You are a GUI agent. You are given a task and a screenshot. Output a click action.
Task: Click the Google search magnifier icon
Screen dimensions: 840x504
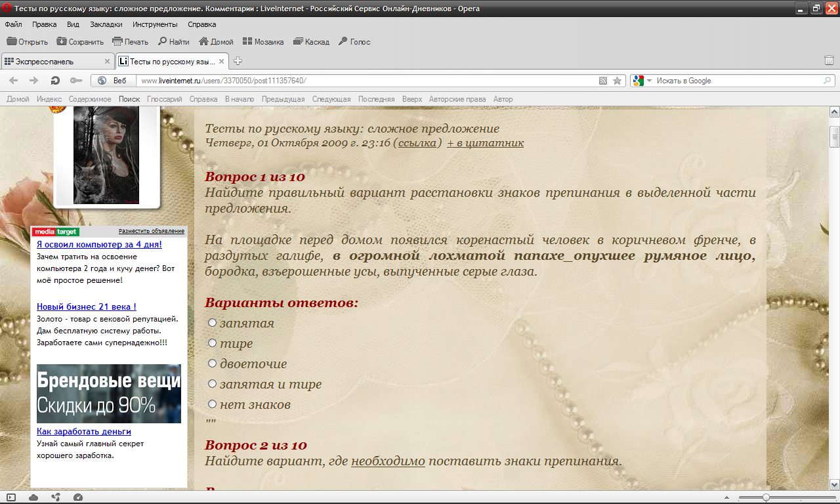pos(828,81)
